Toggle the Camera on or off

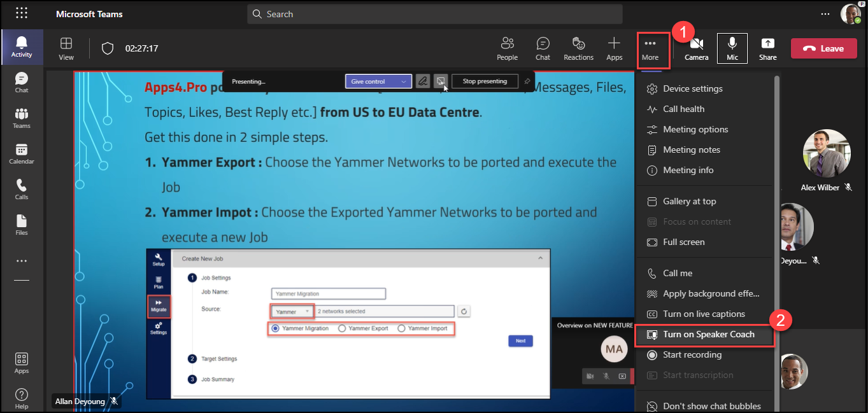point(696,48)
